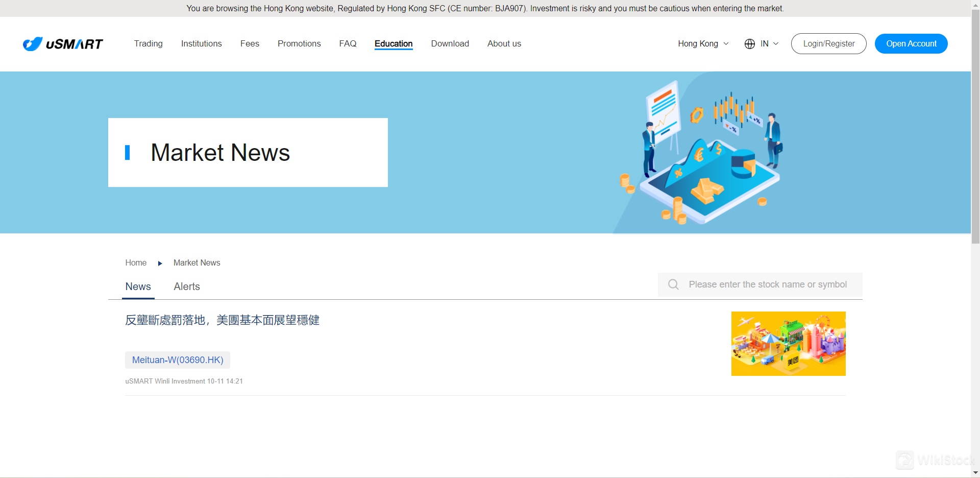Open the FAQ page

pos(348,44)
